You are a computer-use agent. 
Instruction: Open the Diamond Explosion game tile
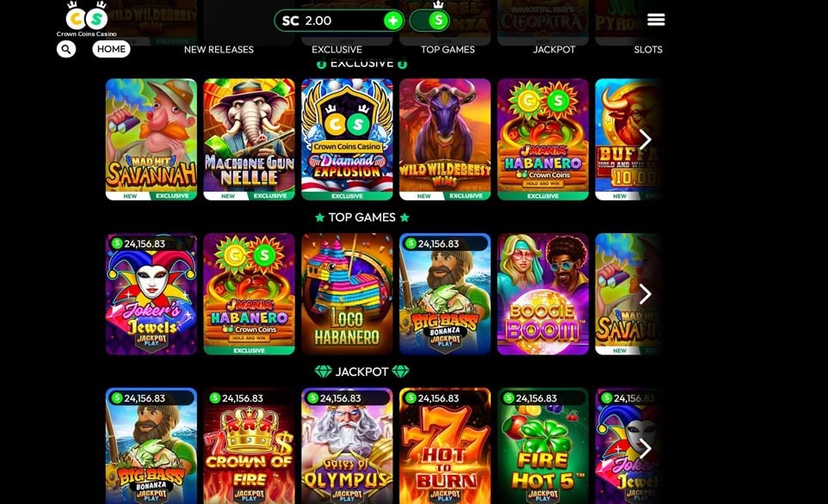[347, 139]
